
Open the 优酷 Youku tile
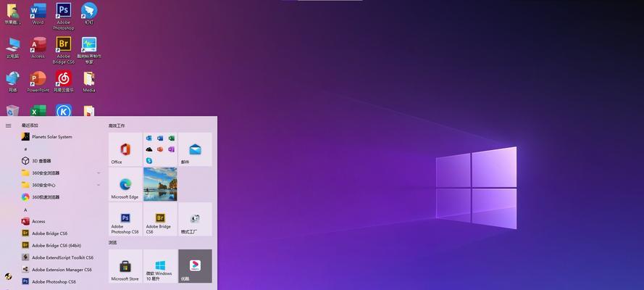(195, 266)
